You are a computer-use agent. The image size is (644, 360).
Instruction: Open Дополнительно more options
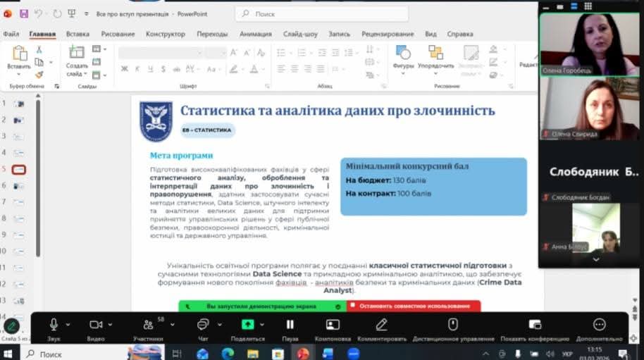[x=599, y=324]
